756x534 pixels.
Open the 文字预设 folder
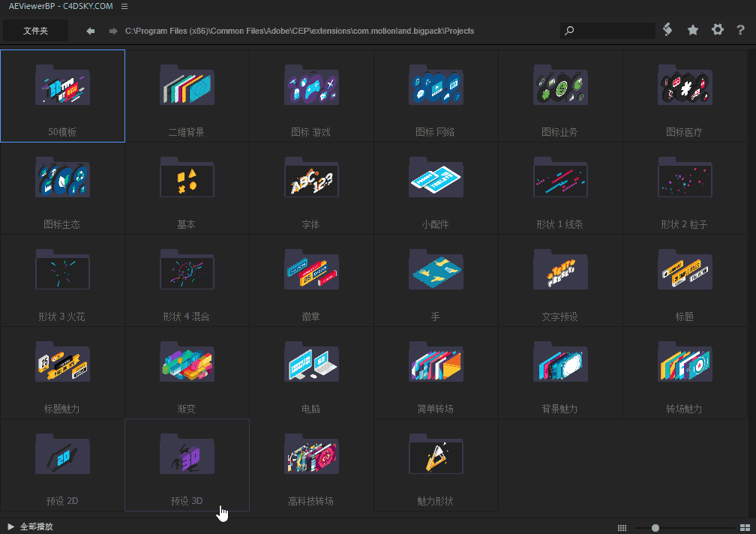[560, 280]
